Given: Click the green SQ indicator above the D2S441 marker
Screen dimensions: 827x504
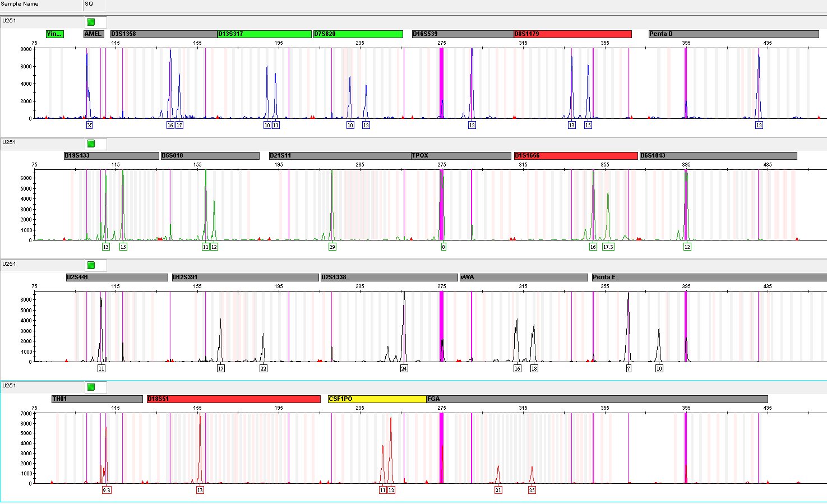Looking at the screenshot, I should pyautogui.click(x=91, y=265).
